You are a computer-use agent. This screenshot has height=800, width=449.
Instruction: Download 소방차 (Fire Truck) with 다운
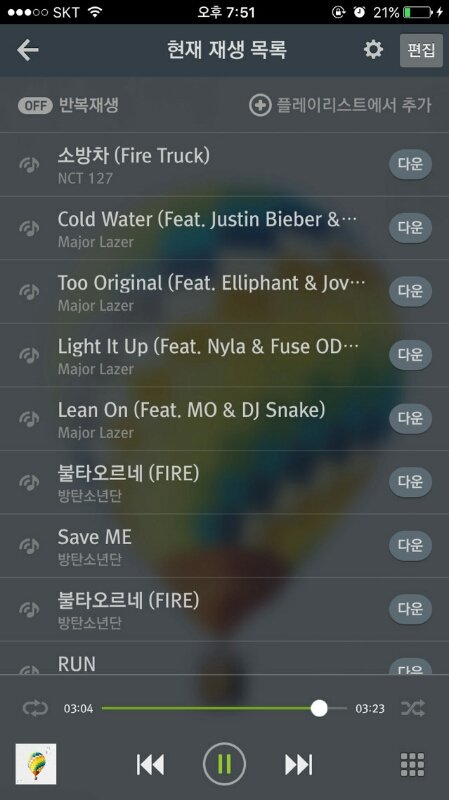[410, 164]
